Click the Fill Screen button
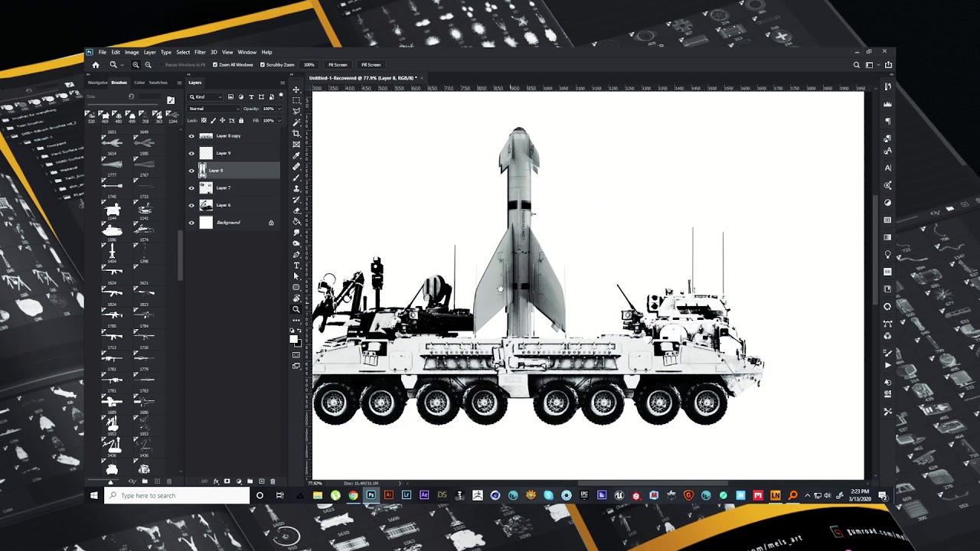 pyautogui.click(x=371, y=65)
